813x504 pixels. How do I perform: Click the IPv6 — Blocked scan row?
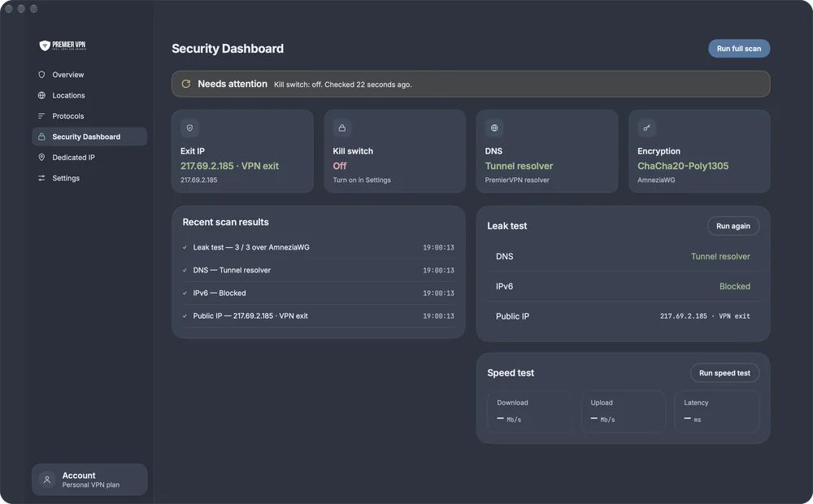click(x=319, y=293)
